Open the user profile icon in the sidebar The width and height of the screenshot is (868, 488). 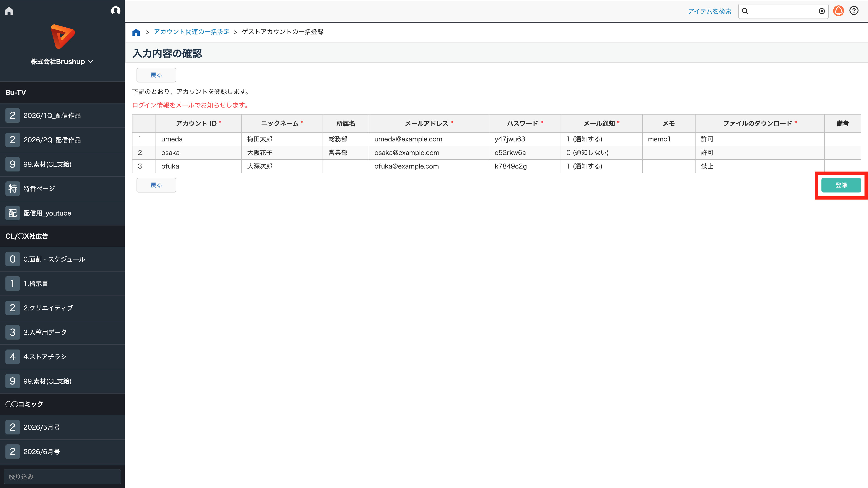pyautogui.click(x=116, y=11)
